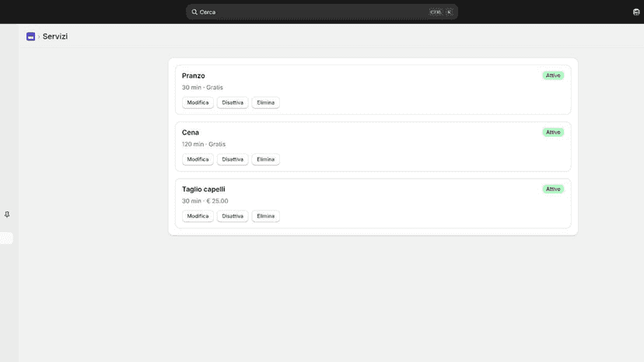Click Disattiva for Cena service

click(x=233, y=159)
